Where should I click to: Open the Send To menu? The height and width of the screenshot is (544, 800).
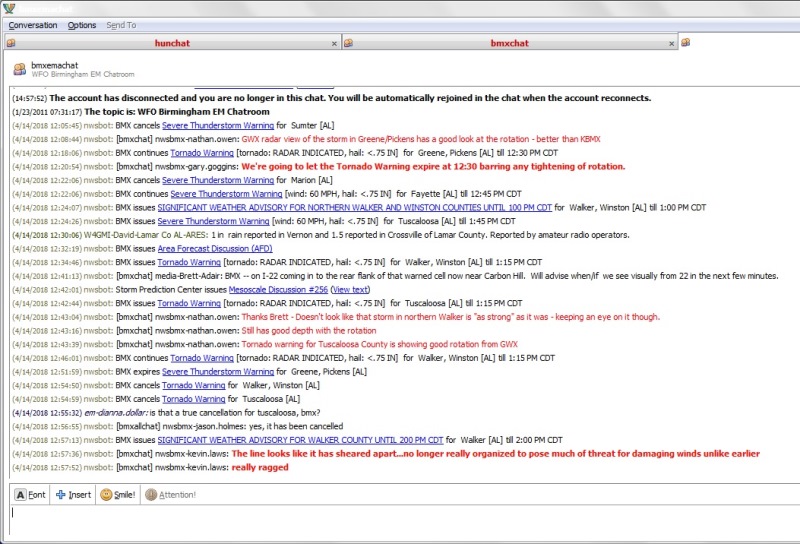point(121,25)
